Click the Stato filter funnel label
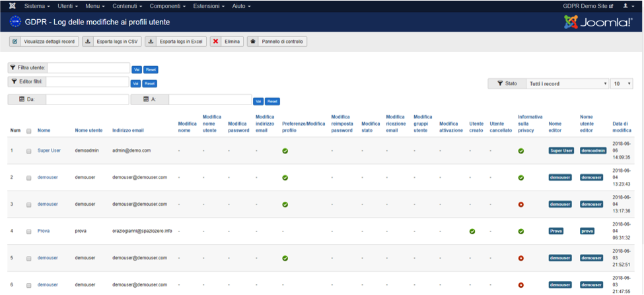Screen dimensions: 644x295 pos(507,83)
